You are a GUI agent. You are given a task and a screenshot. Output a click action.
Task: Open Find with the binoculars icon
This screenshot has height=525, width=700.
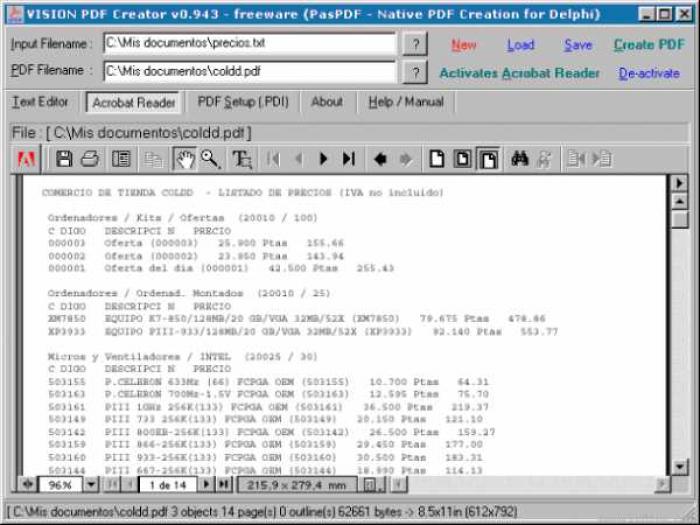(519, 159)
